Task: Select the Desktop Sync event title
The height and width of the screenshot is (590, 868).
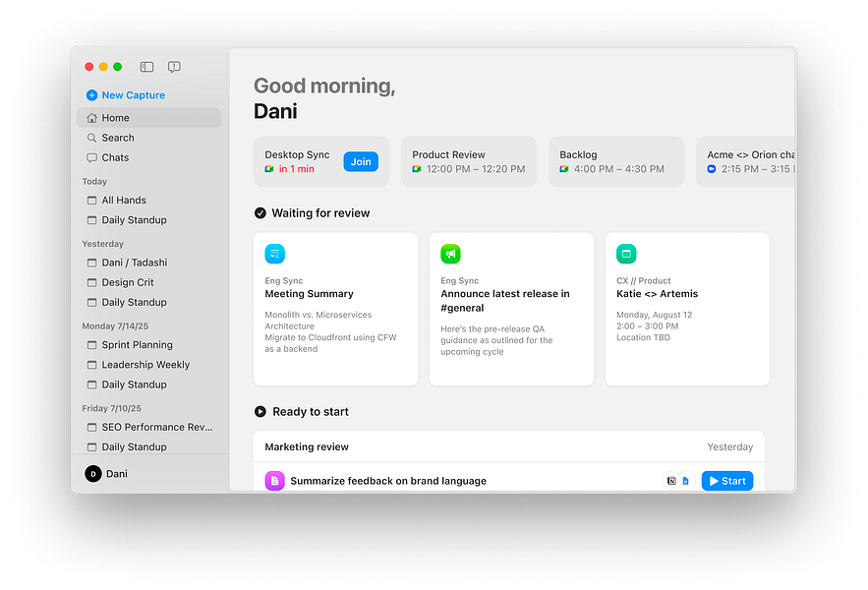Action: [x=297, y=154]
